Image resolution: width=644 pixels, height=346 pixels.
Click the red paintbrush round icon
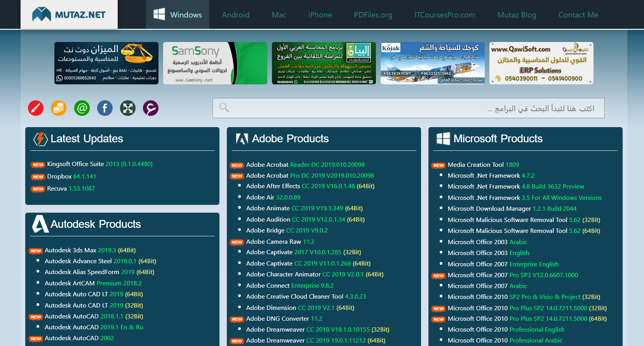pyautogui.click(x=36, y=108)
